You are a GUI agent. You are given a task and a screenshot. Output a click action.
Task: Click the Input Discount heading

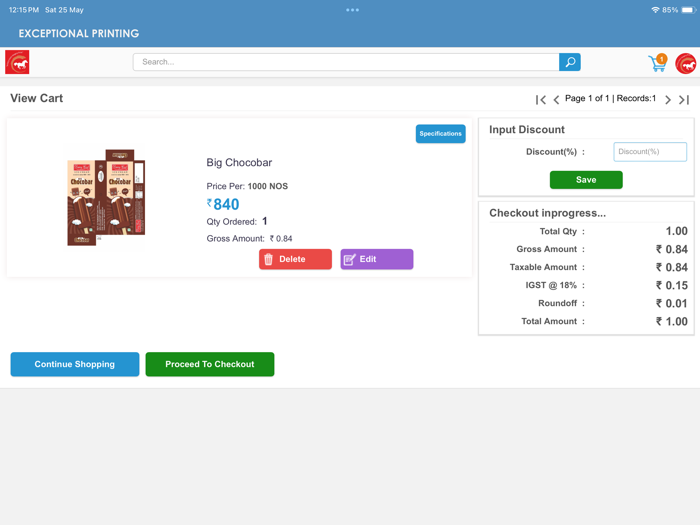pyautogui.click(x=527, y=129)
